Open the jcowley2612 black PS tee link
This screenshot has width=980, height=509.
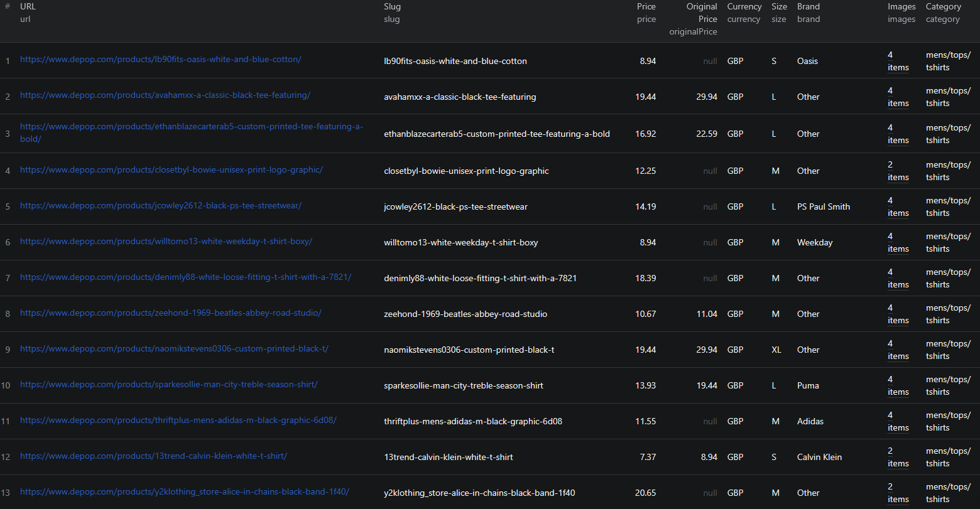pyautogui.click(x=160, y=206)
